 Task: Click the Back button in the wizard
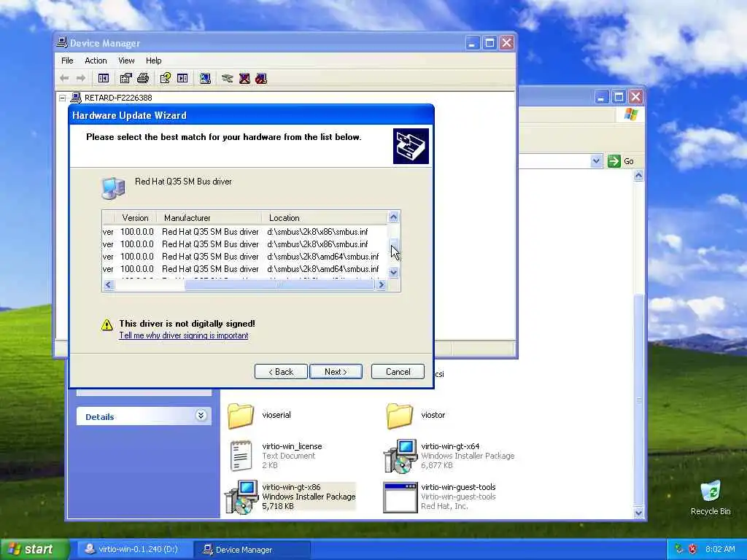tap(281, 371)
